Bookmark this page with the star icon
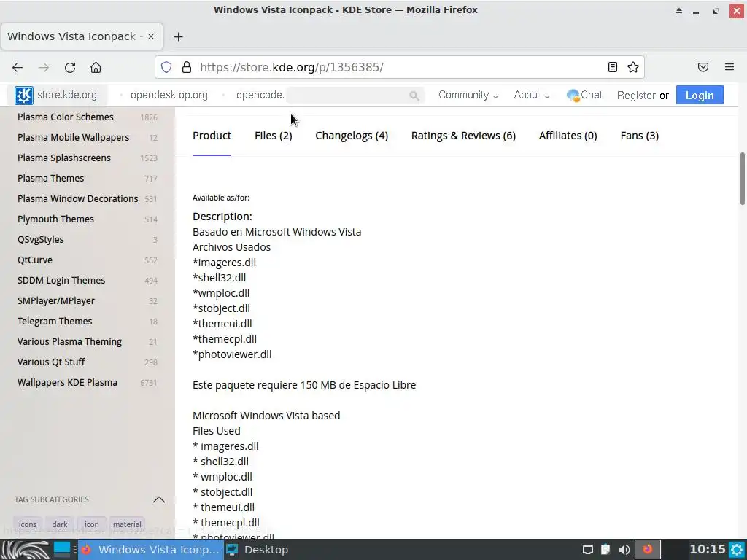 point(633,67)
